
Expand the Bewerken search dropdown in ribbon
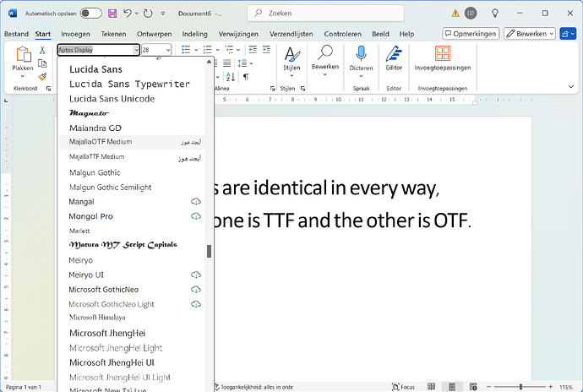point(325,74)
